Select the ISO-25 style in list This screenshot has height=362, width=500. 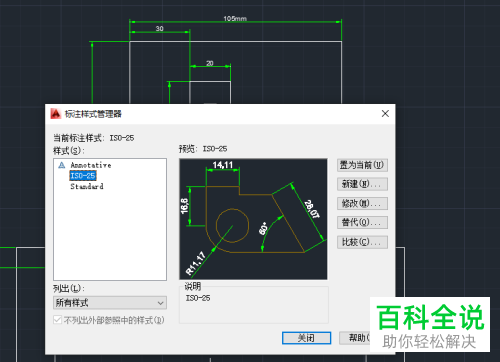pyautogui.click(x=83, y=176)
